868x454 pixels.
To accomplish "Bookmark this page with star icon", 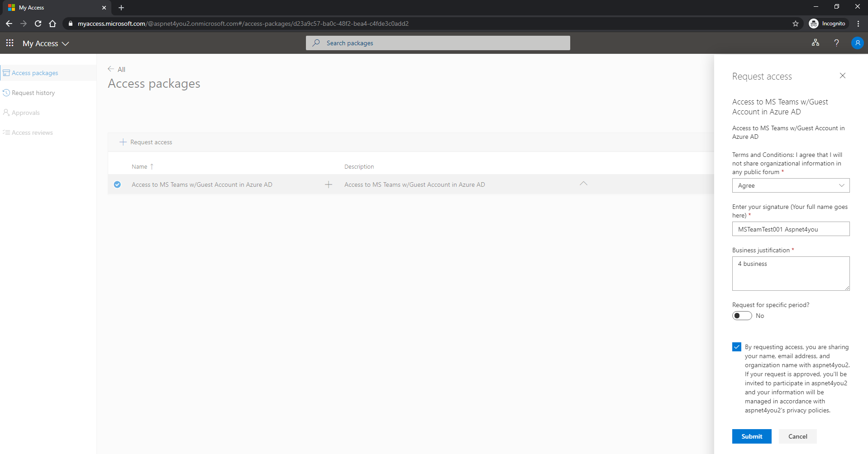I will (796, 24).
